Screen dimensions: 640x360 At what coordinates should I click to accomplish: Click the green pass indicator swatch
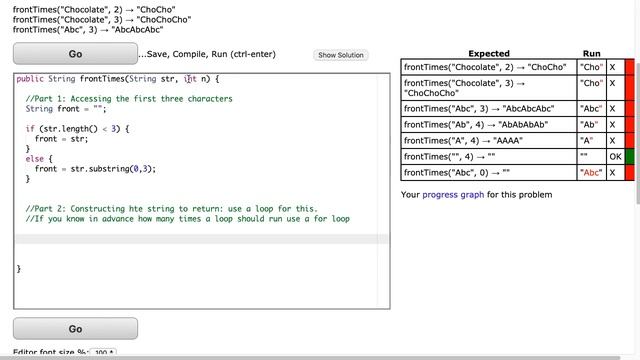(629, 156)
